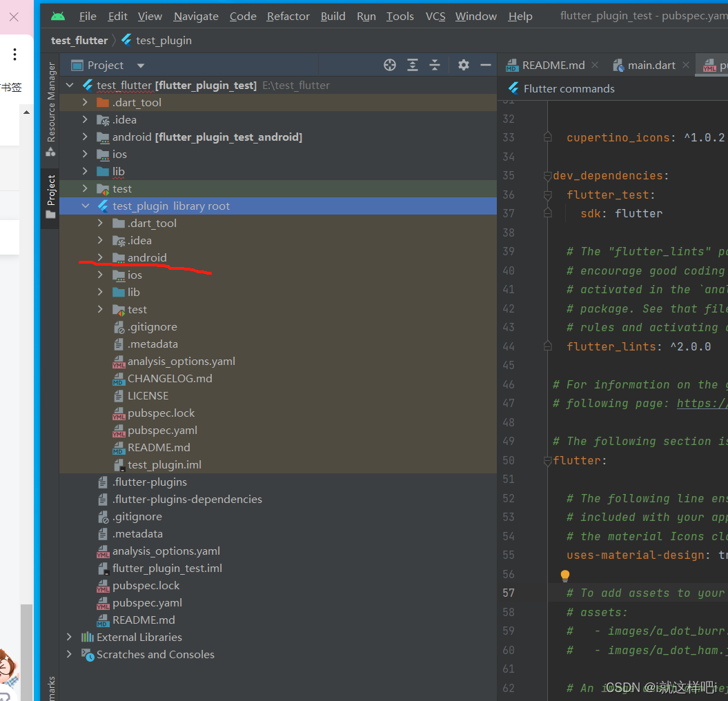Click the fold marker at flutter_test line
Screen dimensions: 728x701
[x=547, y=195]
